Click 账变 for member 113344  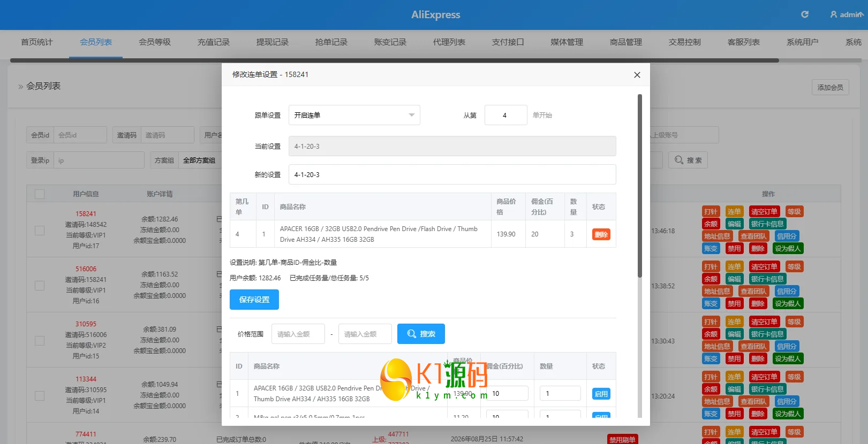coord(711,414)
